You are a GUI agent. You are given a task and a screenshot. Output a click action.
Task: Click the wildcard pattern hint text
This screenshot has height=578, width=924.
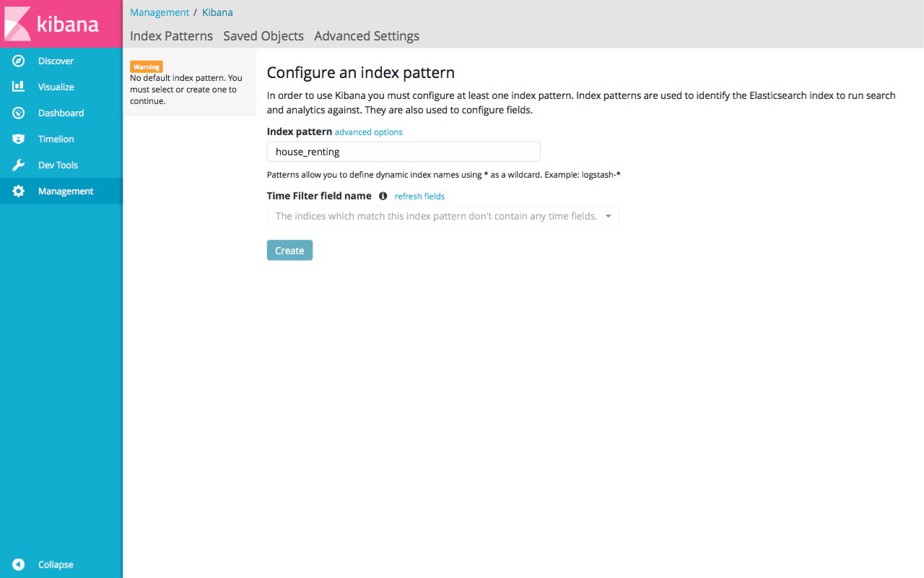click(x=444, y=175)
